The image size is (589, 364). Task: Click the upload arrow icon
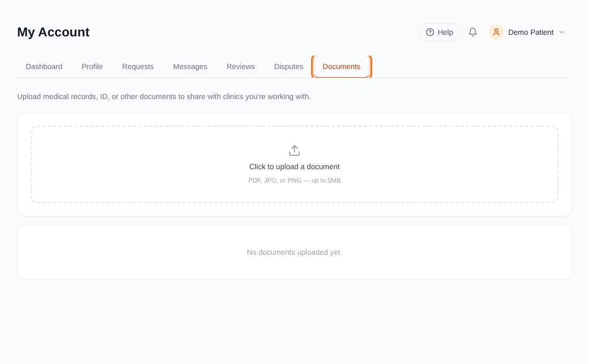tap(294, 150)
